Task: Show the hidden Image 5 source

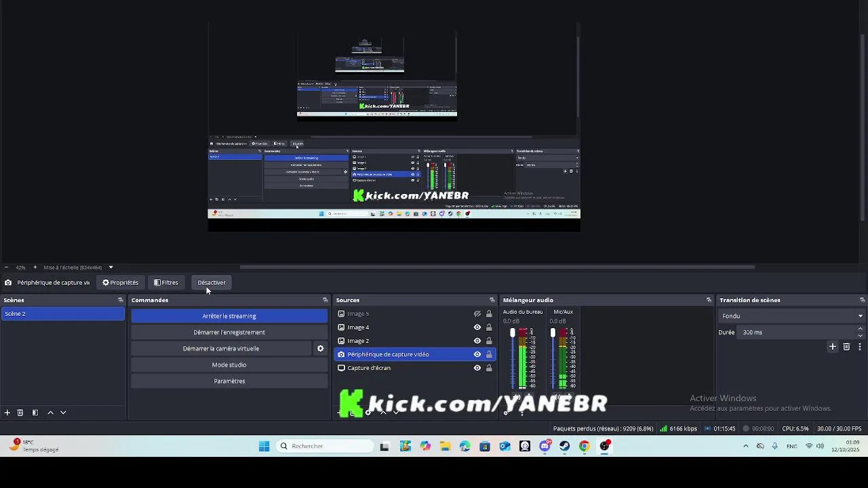Action: coord(477,314)
